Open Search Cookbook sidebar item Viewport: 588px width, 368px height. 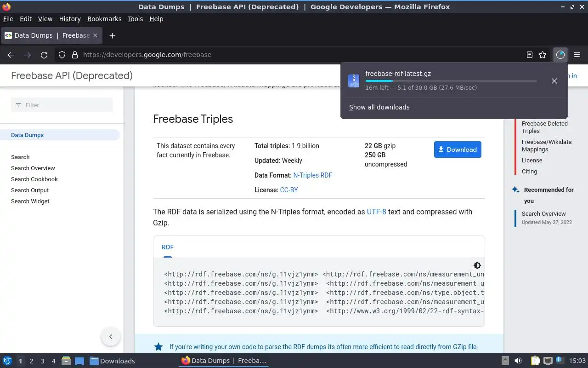tap(34, 179)
